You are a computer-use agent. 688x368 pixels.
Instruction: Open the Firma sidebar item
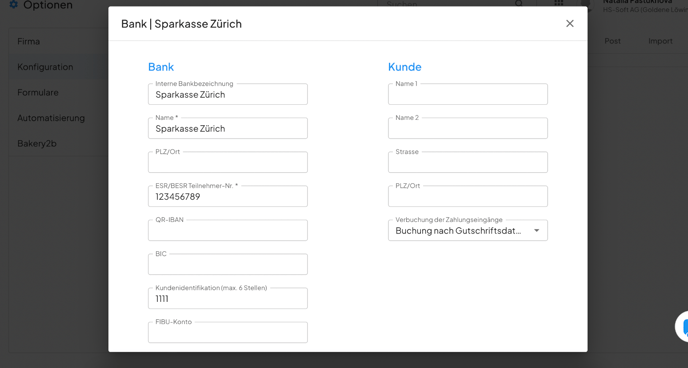tap(58, 41)
